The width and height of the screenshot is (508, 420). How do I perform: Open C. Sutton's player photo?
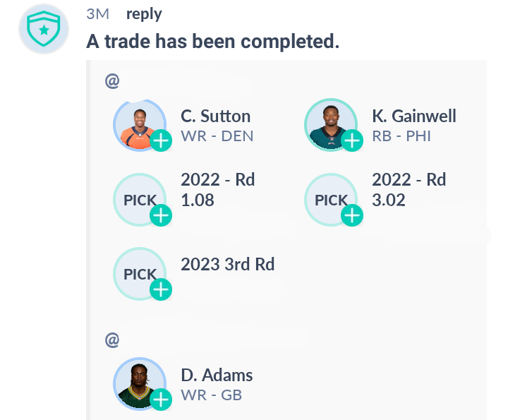tap(140, 125)
